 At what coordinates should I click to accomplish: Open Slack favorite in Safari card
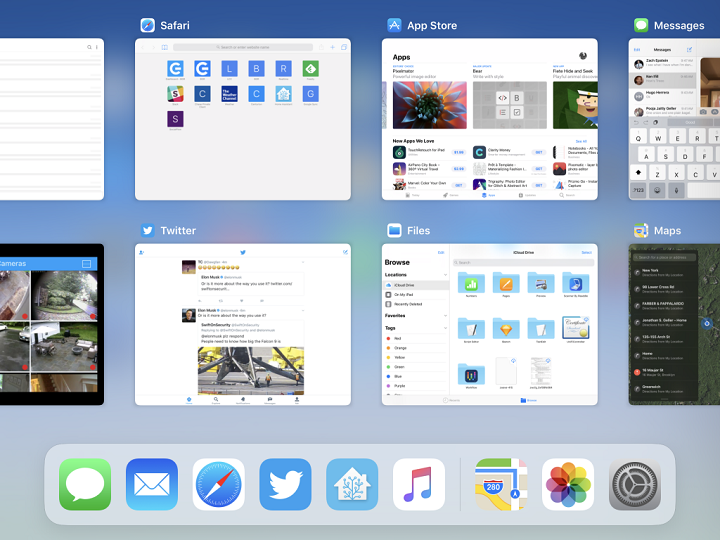[175, 96]
